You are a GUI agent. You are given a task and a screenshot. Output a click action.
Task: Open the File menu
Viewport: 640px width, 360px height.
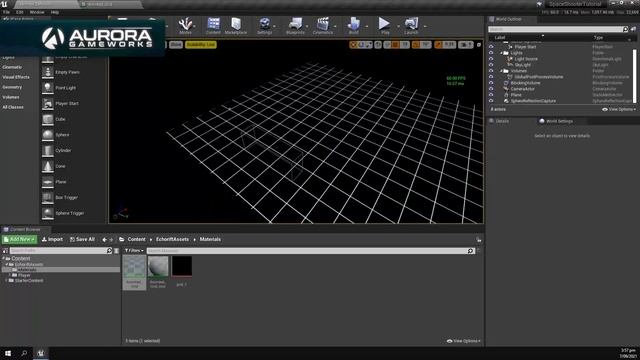point(6,12)
